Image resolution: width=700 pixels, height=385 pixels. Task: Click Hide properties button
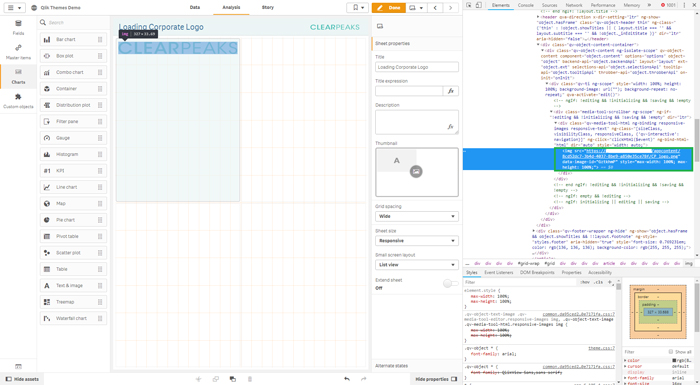click(436, 379)
